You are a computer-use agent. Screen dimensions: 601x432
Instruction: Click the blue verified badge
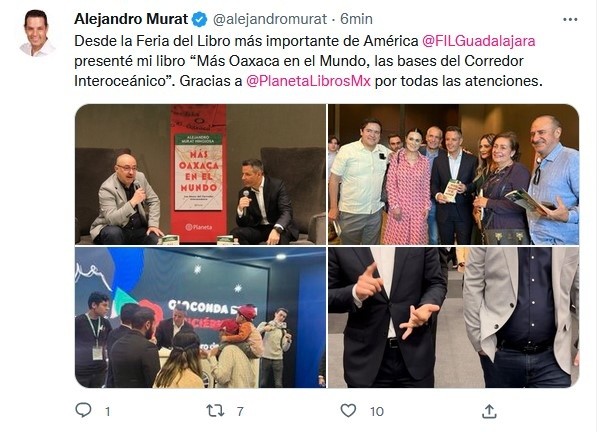coord(199,19)
